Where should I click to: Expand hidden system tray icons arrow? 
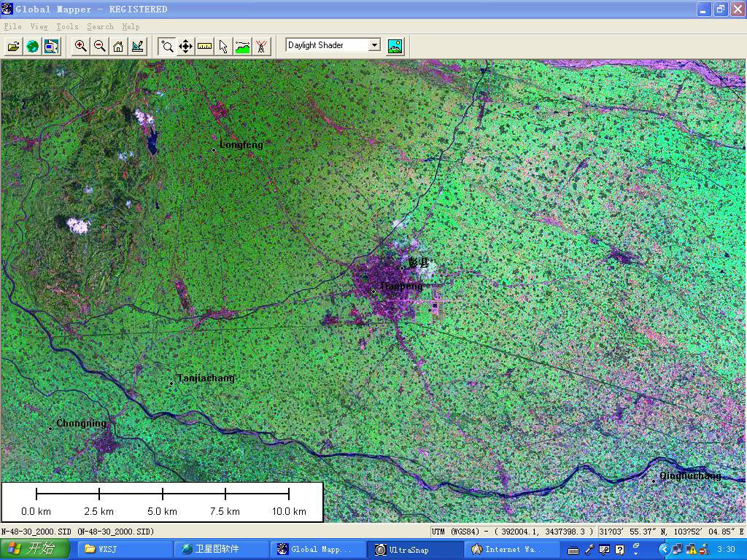click(x=664, y=549)
